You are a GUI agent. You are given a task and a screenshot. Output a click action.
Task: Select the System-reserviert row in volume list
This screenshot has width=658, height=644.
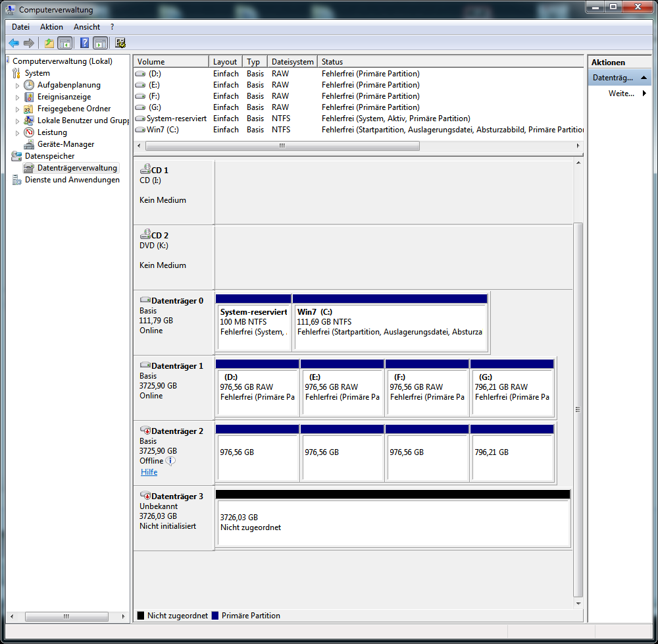359,119
